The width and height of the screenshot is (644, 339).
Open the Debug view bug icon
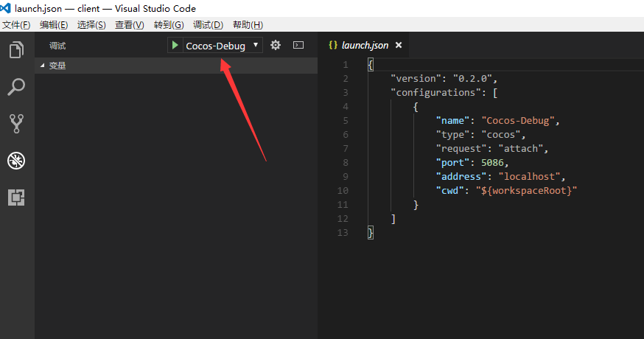click(16, 161)
